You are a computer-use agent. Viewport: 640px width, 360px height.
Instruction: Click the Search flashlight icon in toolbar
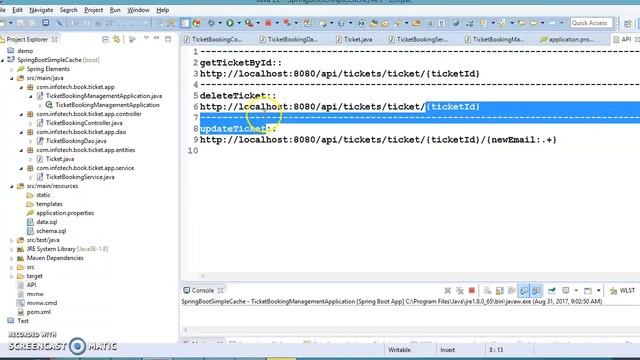point(397,23)
